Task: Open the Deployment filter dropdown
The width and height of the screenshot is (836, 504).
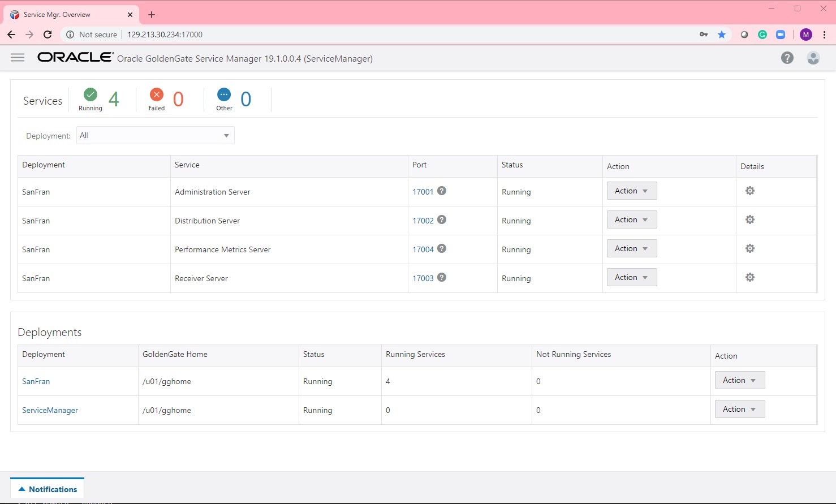Action: click(155, 135)
